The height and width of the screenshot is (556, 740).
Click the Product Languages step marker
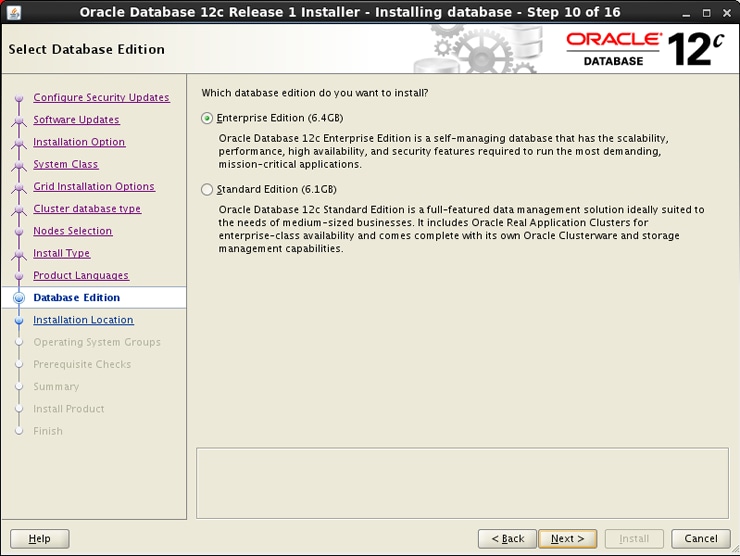pos(19,276)
